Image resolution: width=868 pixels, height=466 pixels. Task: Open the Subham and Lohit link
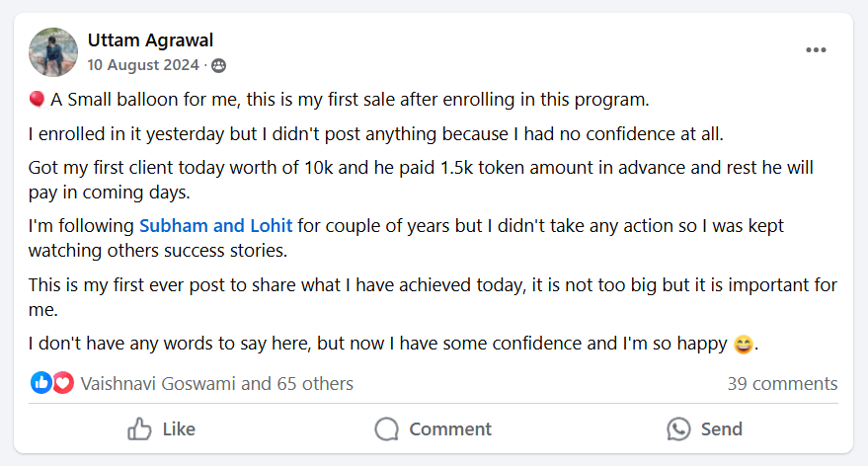(216, 226)
